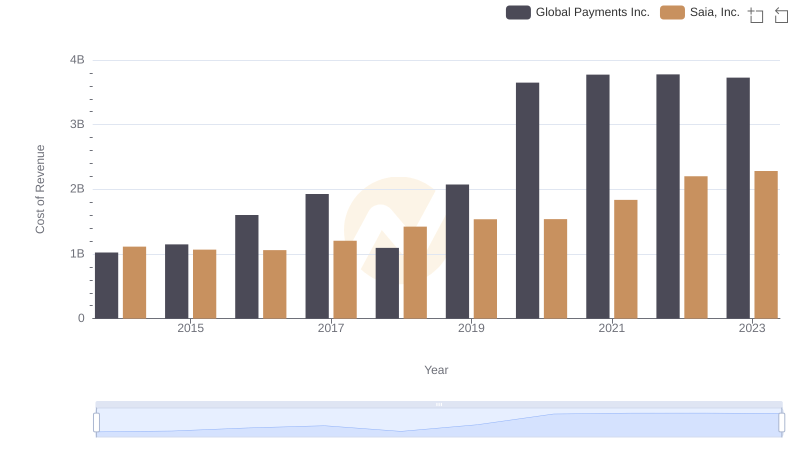Select Global Payments 2018 bar
Image resolution: width=800 pixels, height=461 pixels.
pyautogui.click(x=387, y=284)
